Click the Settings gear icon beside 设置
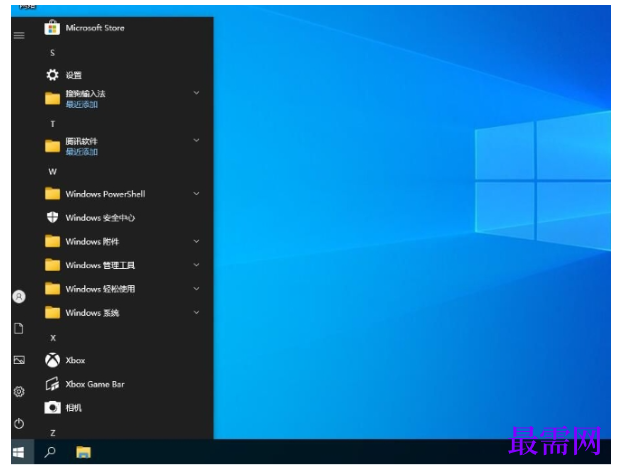 [52, 75]
